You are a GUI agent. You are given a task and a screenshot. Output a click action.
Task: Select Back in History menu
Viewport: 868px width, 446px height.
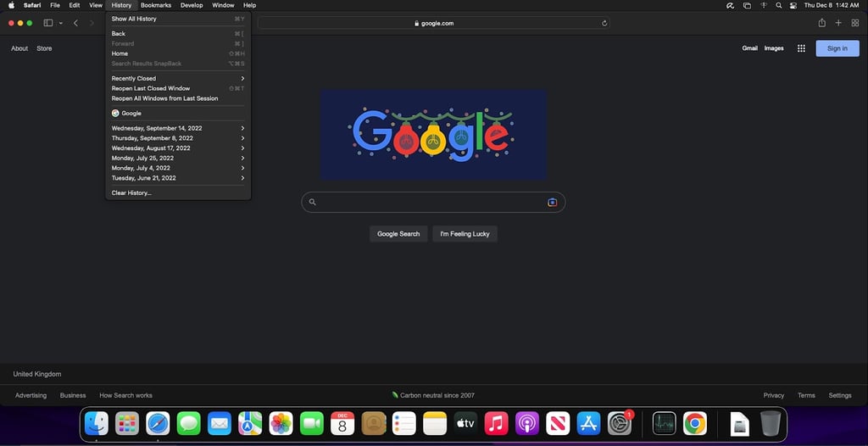coord(178,33)
